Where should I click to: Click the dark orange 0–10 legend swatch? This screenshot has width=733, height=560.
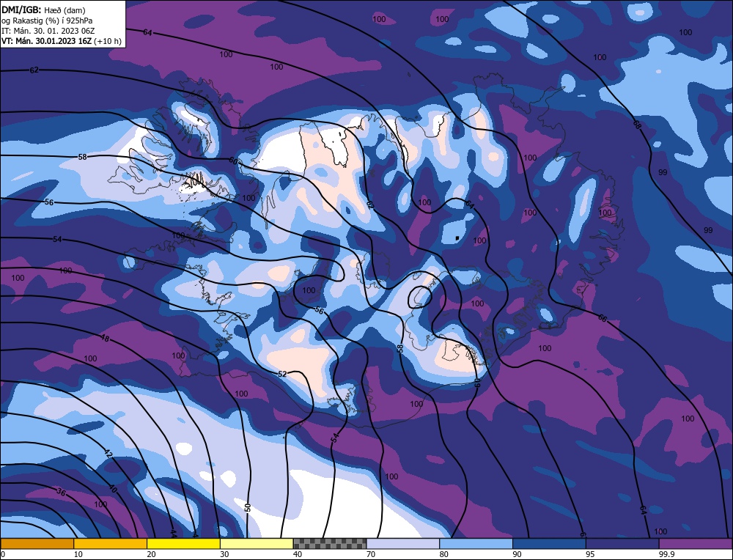tap(37, 543)
